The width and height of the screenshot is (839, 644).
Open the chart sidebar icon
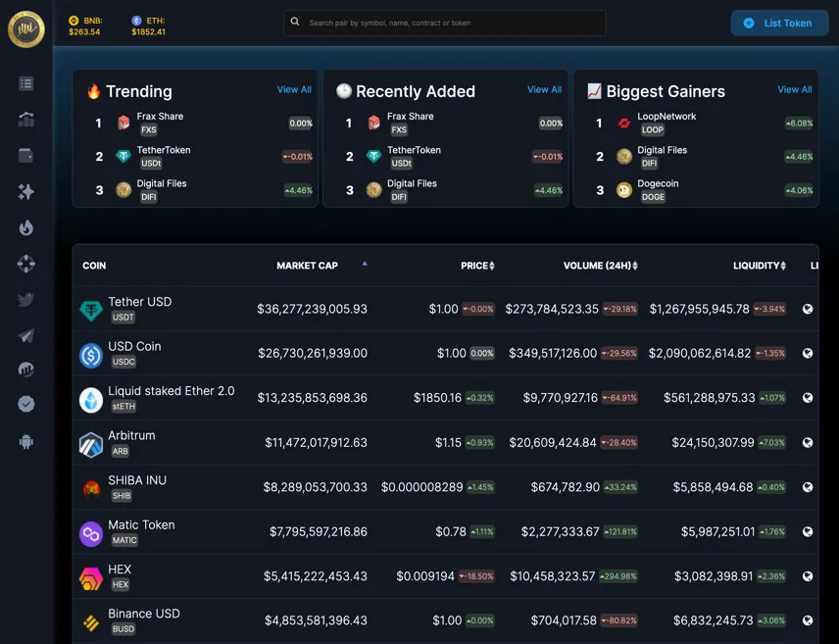pos(26,370)
